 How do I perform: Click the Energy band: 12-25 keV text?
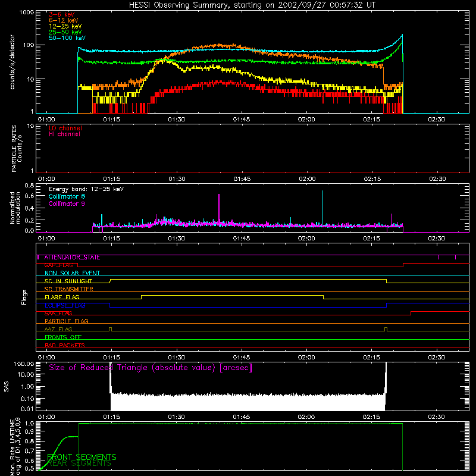coord(86,189)
